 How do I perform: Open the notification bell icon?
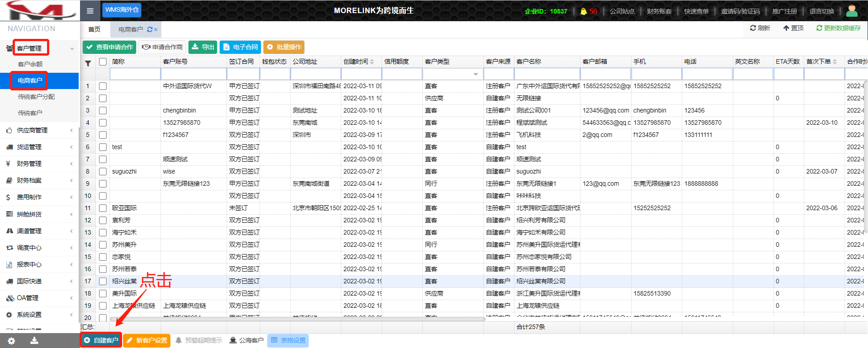pyautogui.click(x=584, y=11)
